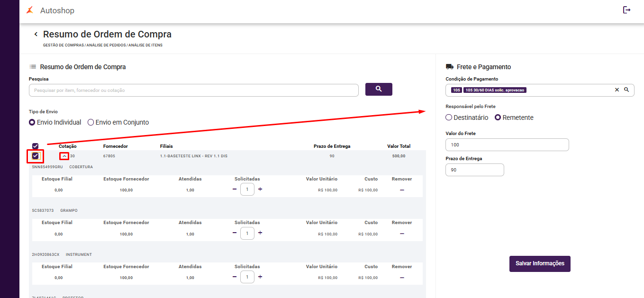644x298 pixels.
Task: Open Gestão de Compras breadcrumb
Action: pyautogui.click(x=63, y=45)
